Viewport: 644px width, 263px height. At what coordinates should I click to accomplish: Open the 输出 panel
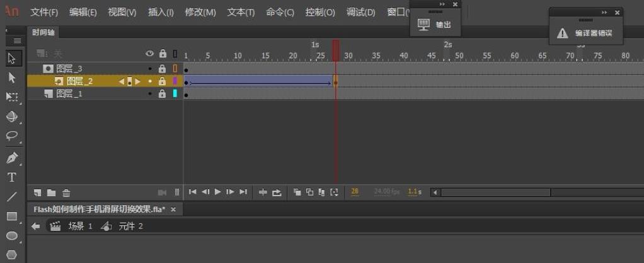click(435, 25)
